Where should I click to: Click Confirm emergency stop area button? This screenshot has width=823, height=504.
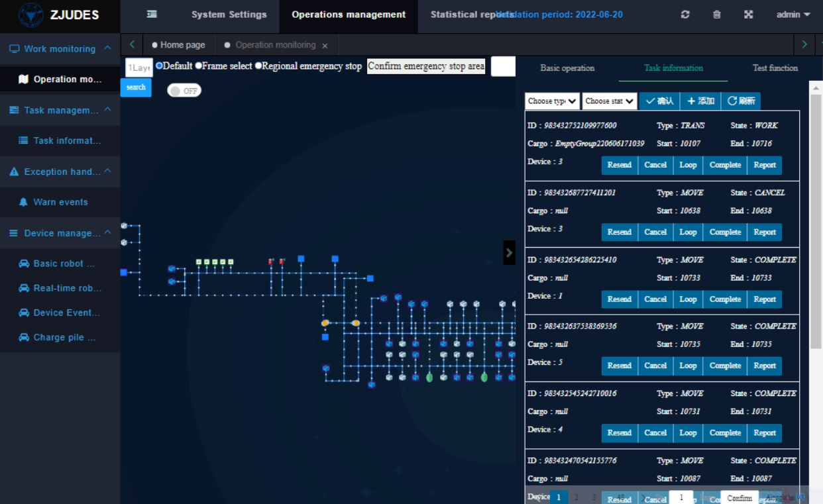point(426,66)
